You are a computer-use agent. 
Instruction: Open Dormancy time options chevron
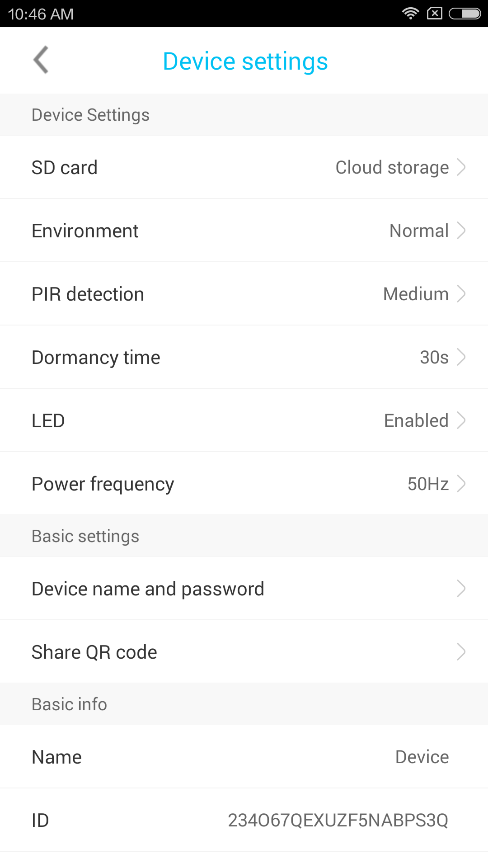pos(461,357)
